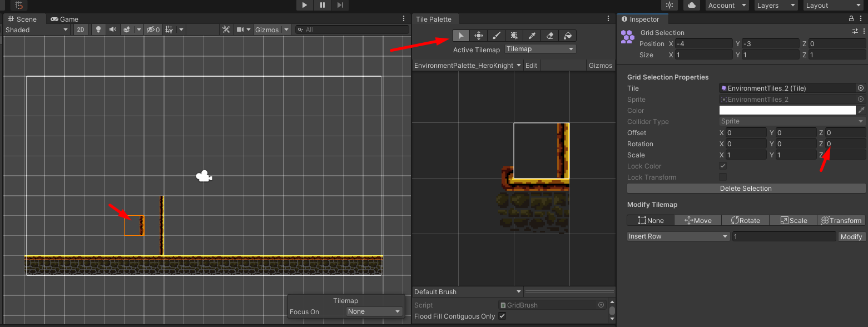Change the Insert Row modify option dropdown
This screenshot has width=868, height=327.
point(677,236)
